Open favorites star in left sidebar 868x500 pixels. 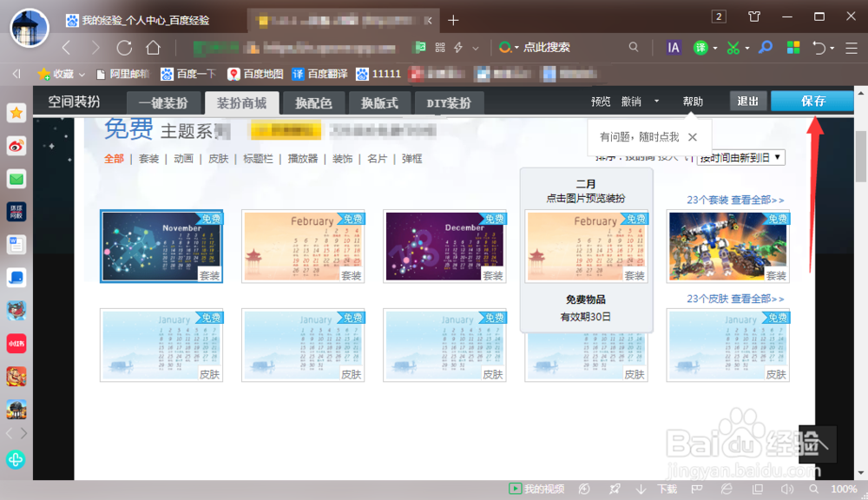16,113
